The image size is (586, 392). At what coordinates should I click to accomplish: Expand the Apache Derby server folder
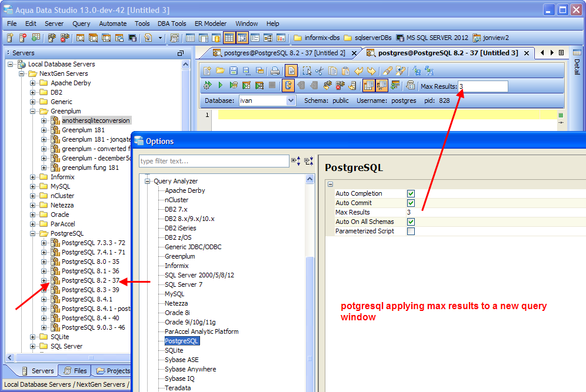(32, 83)
